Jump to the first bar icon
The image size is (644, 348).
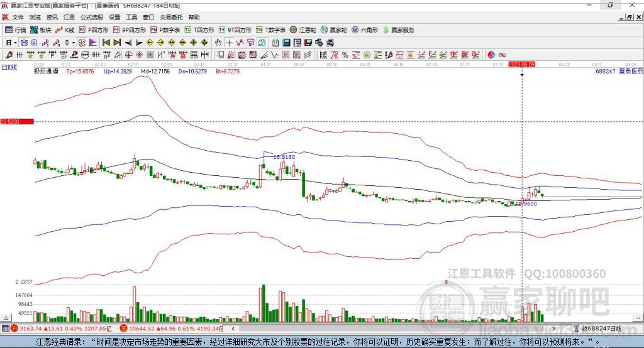coord(106,43)
